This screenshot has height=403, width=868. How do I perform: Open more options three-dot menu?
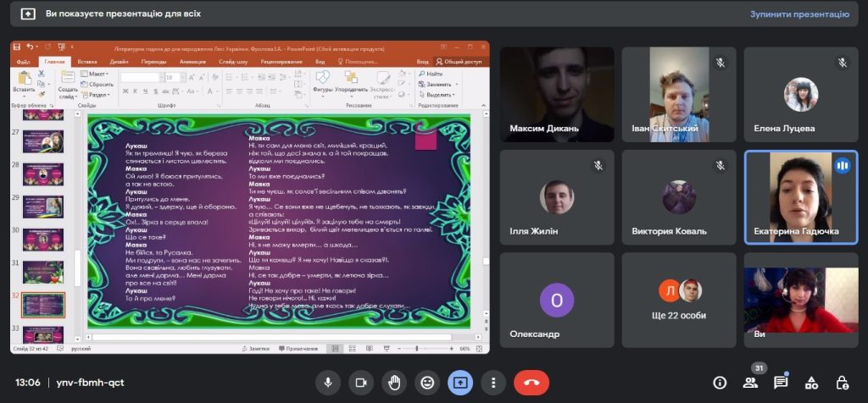[x=493, y=383]
